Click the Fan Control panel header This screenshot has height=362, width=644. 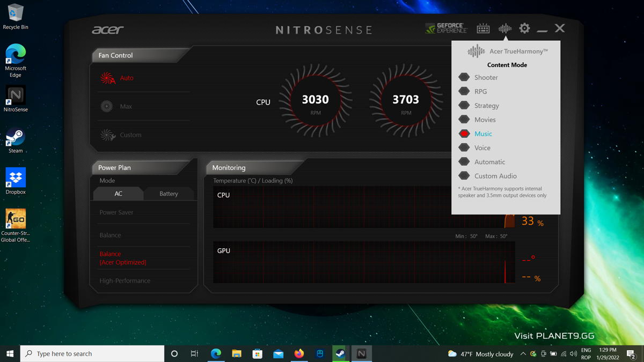(x=141, y=55)
